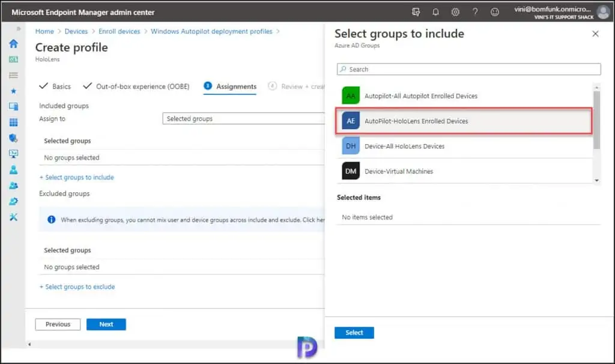Open Troubleshooting tools icon in sidebar
This screenshot has width=615, height=364.
[x=13, y=217]
